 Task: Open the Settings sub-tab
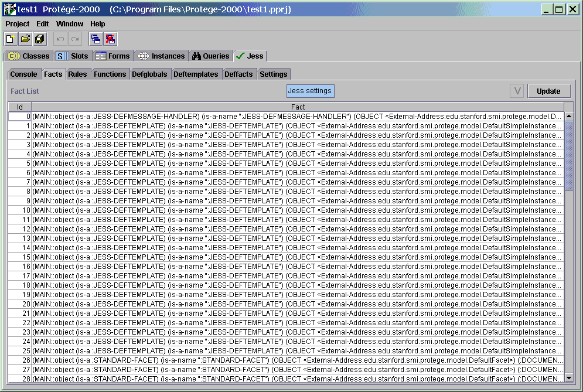tap(273, 74)
